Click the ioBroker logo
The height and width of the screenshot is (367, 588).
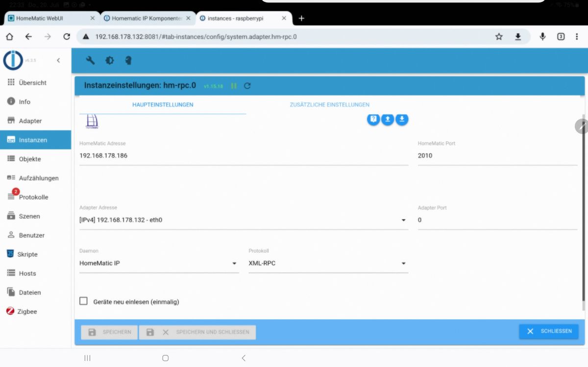point(13,60)
